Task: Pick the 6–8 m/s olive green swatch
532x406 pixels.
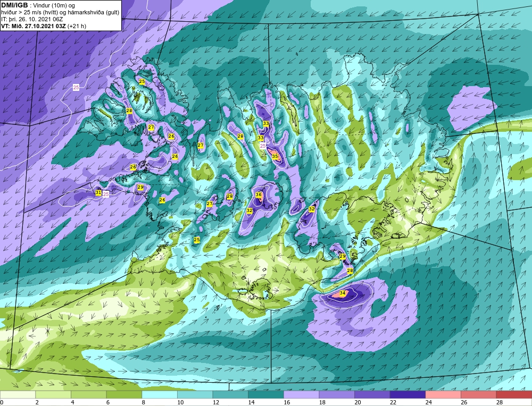Action: click(x=124, y=394)
